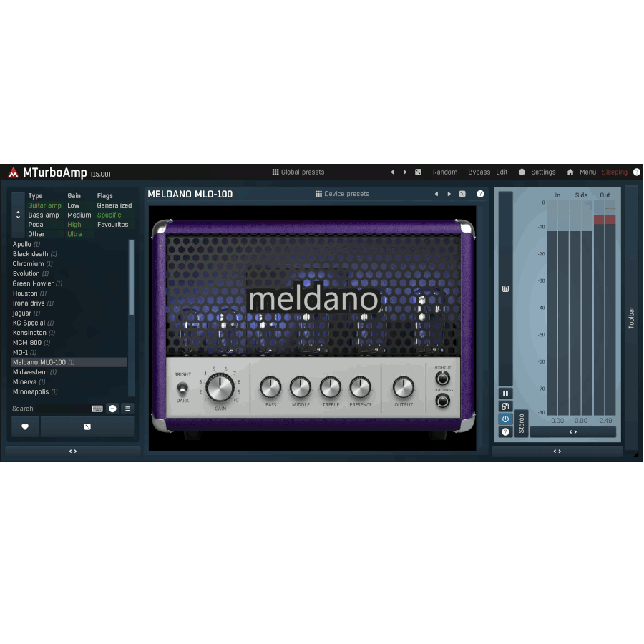644x644 pixels.
Task: Toggle Low gain filter
Action: pyautogui.click(x=74, y=205)
